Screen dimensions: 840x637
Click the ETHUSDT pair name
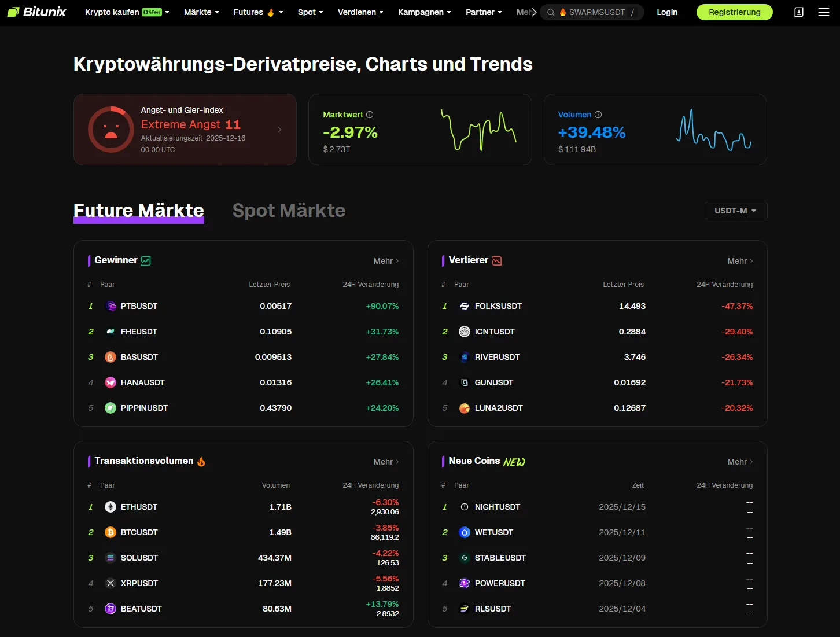pos(139,507)
